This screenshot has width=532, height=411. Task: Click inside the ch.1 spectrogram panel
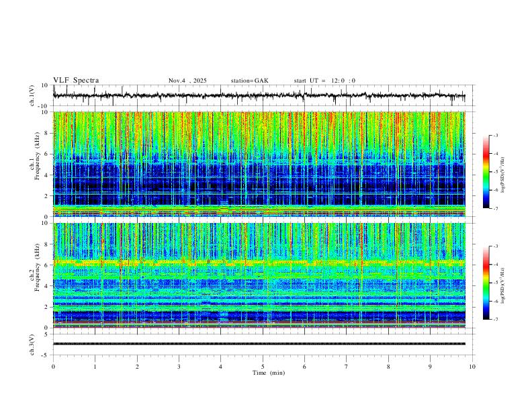pos(259,164)
